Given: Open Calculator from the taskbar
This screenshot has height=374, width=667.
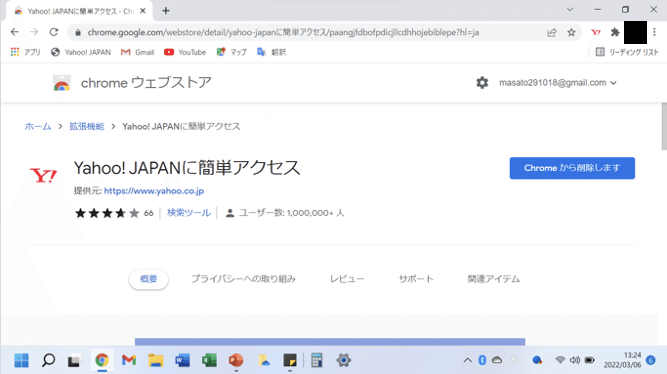Looking at the screenshot, I should click(x=316, y=360).
